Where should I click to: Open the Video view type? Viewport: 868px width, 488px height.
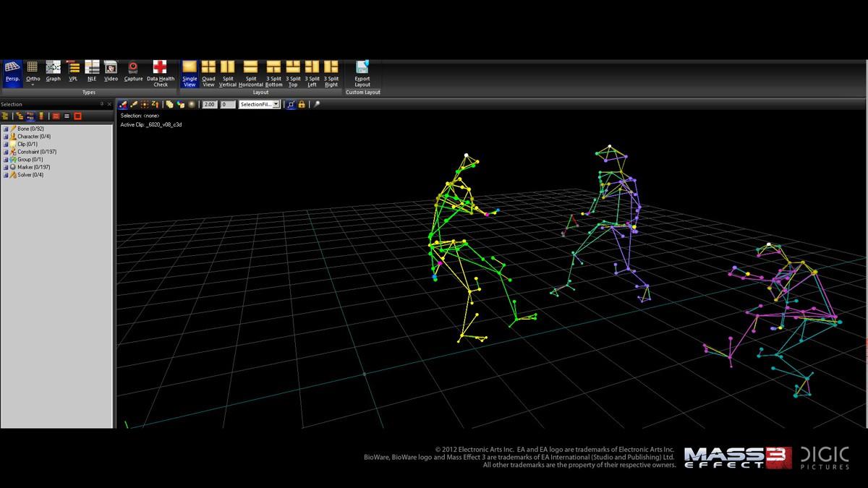point(111,72)
